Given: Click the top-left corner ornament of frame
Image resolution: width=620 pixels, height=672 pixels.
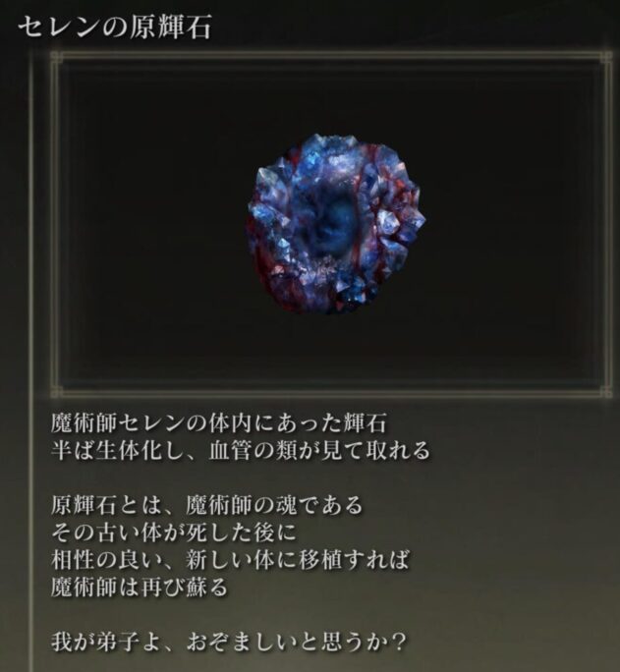Looking at the screenshot, I should pyautogui.click(x=56, y=57).
